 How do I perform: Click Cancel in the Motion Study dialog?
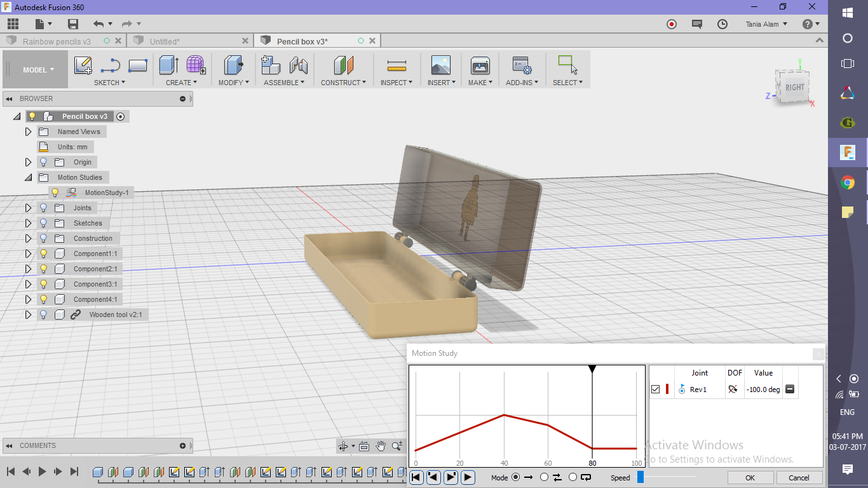(799, 477)
